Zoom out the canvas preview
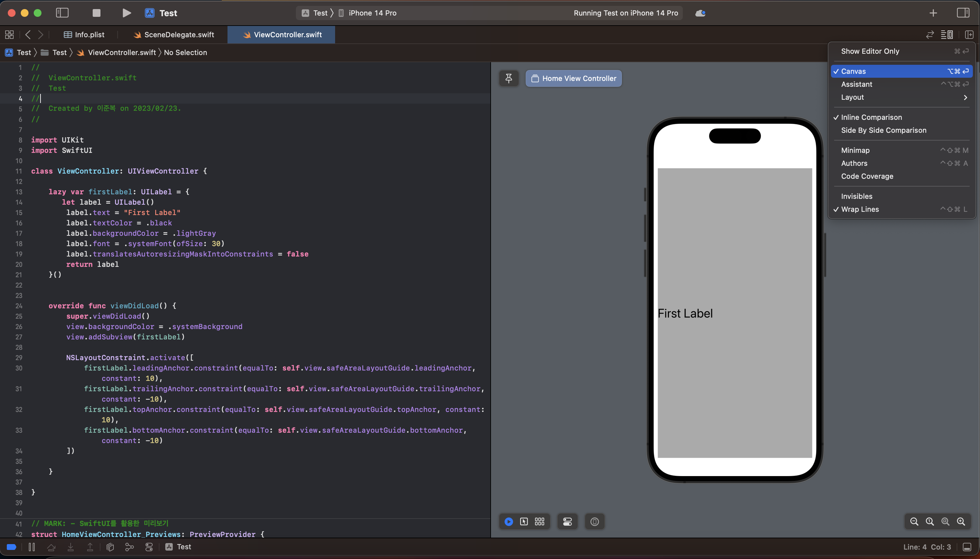The width and height of the screenshot is (980, 559). click(914, 521)
